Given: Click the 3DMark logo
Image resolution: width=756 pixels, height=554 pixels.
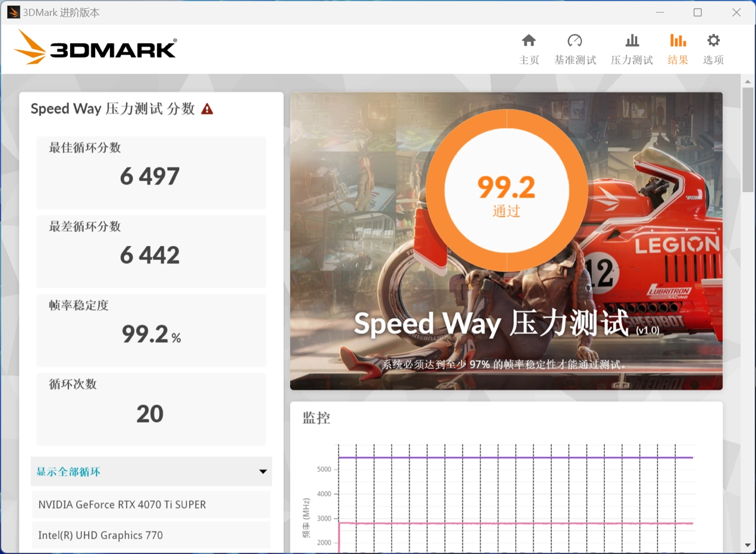Looking at the screenshot, I should click(x=96, y=48).
